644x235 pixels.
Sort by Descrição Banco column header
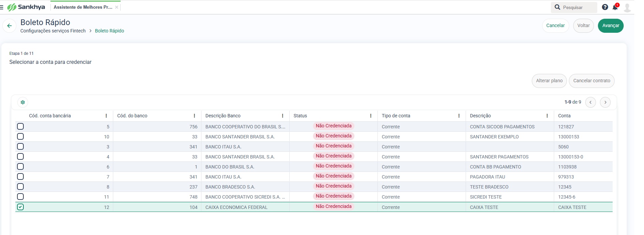(223, 116)
